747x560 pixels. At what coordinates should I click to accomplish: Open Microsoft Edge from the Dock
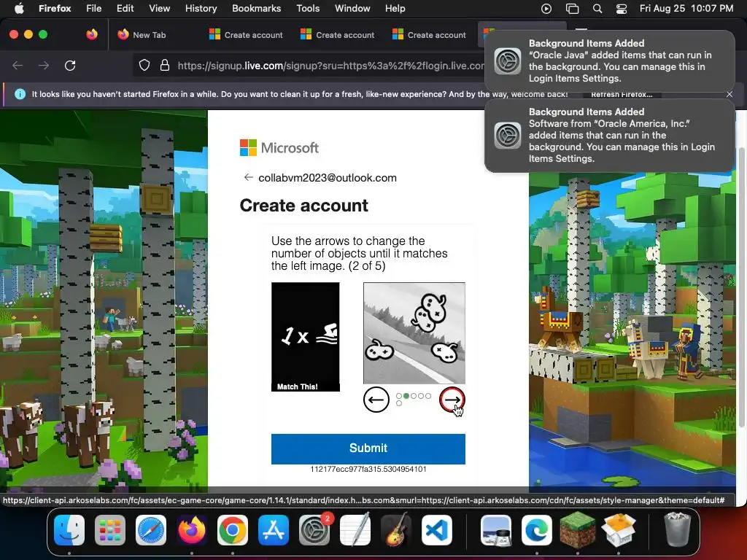pyautogui.click(x=537, y=530)
